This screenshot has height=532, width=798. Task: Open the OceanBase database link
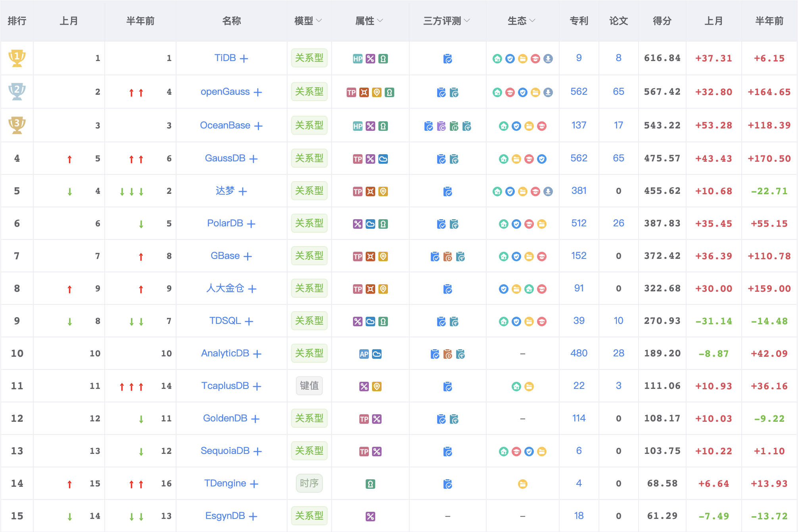coord(225,125)
